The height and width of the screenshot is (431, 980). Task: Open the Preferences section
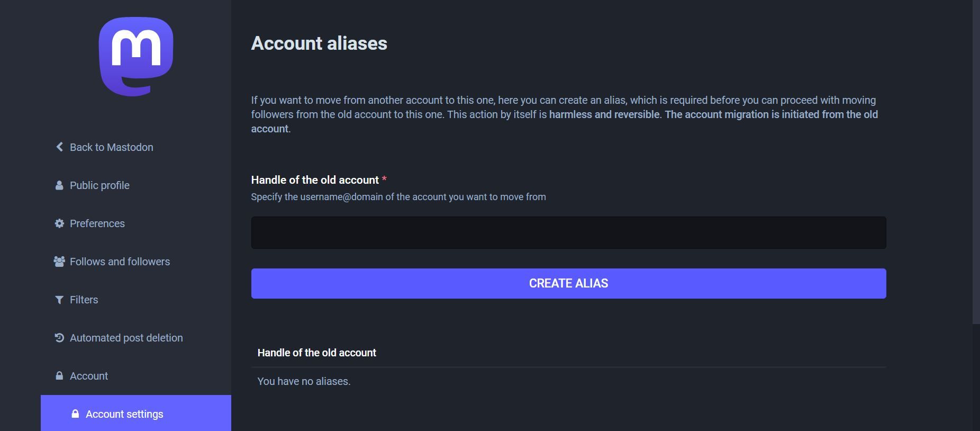coord(97,223)
